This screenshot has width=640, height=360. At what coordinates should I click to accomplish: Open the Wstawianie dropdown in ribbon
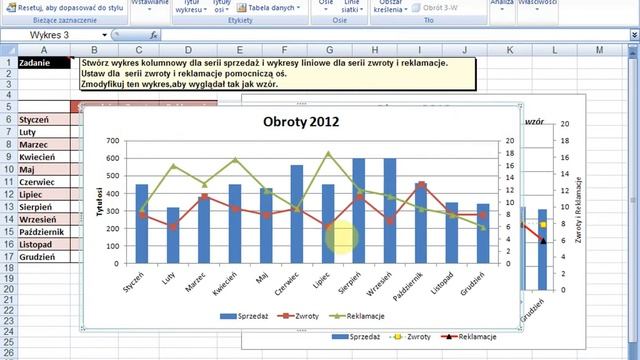pos(149,6)
